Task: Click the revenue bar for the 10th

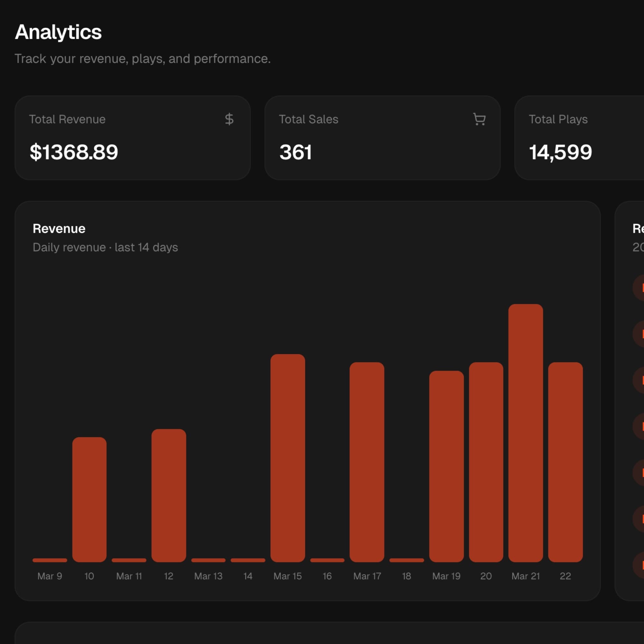Action: tap(89, 499)
